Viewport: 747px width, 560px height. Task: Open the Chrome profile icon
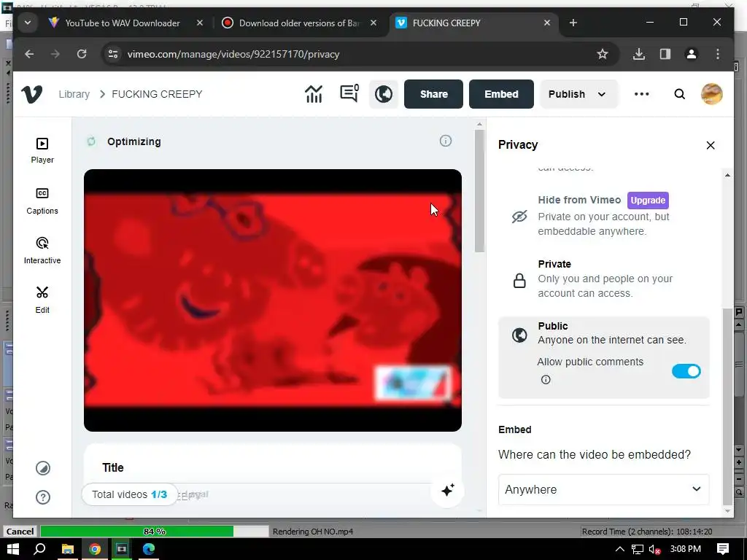(692, 54)
